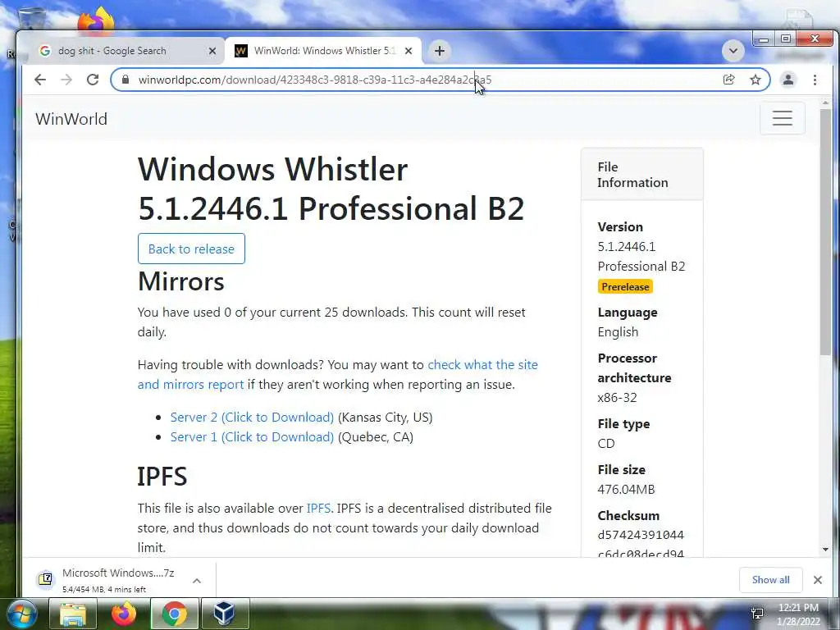Viewport: 840px width, 630px height.
Task: Open the WinWorld hamburger menu
Action: click(x=782, y=118)
